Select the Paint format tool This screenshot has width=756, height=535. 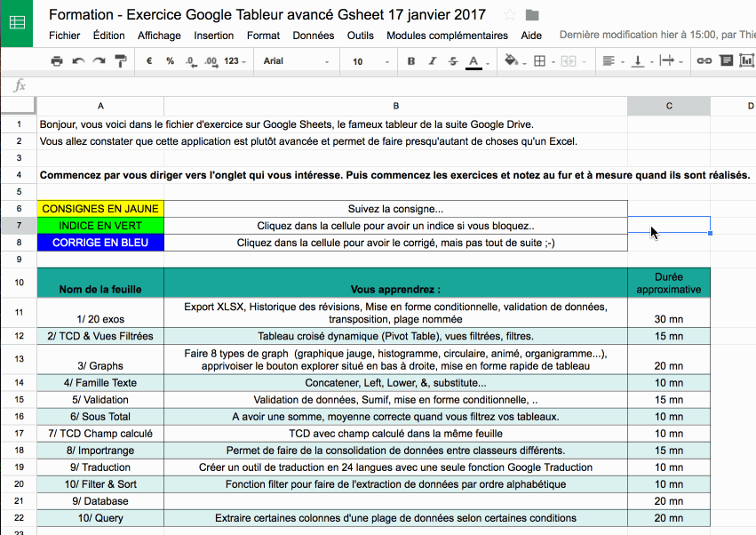click(x=120, y=61)
